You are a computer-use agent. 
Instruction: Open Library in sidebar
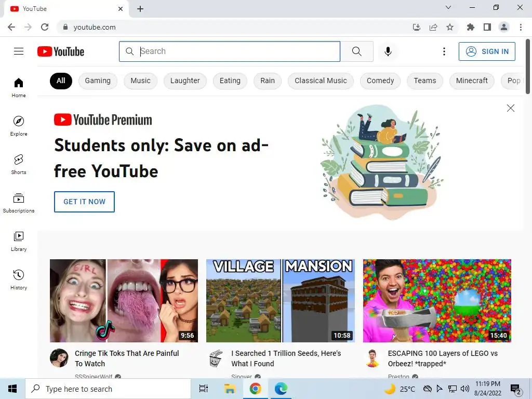pos(19,241)
